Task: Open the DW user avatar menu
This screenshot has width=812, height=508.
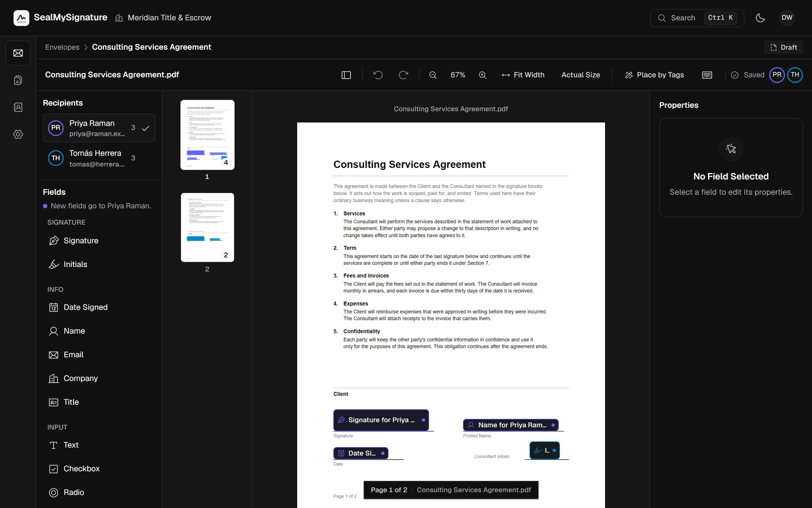Action: (x=787, y=18)
